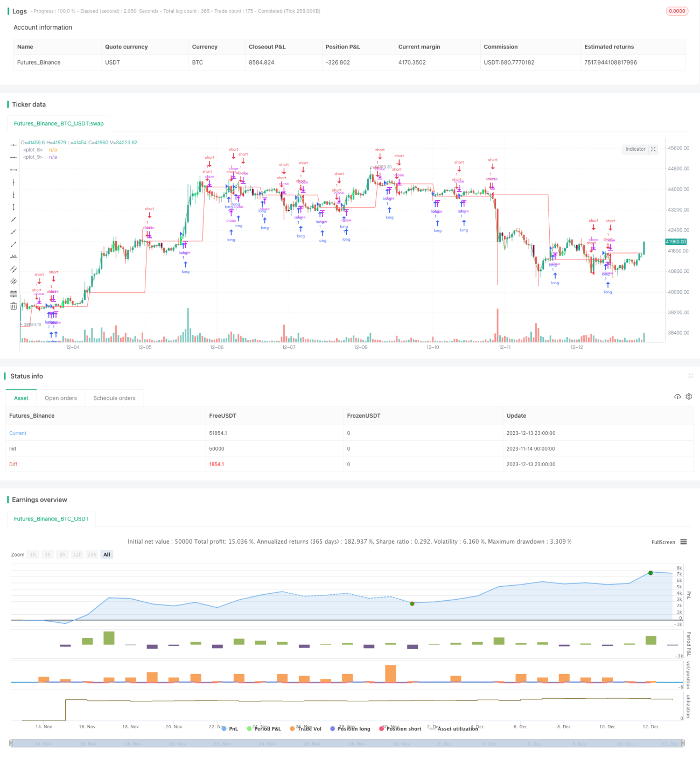The width and height of the screenshot is (700, 759).
Task: Collapse the Status info panel
Action: coord(690,376)
